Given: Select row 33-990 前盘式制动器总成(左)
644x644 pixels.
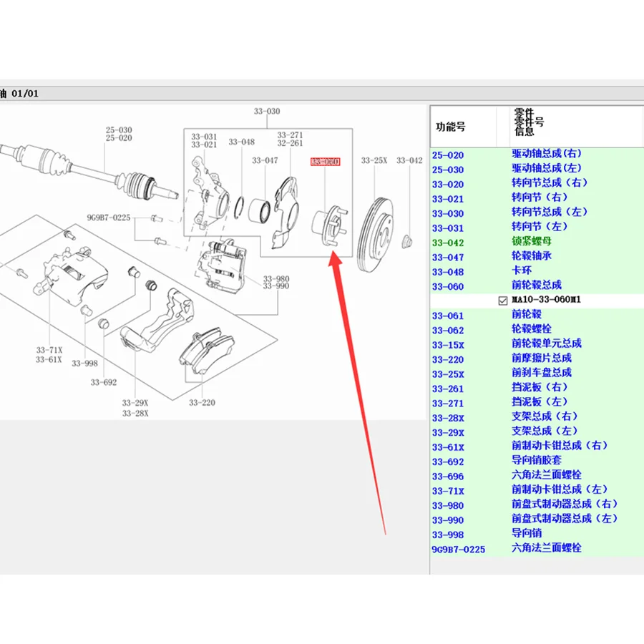Looking at the screenshot, I should (537, 519).
